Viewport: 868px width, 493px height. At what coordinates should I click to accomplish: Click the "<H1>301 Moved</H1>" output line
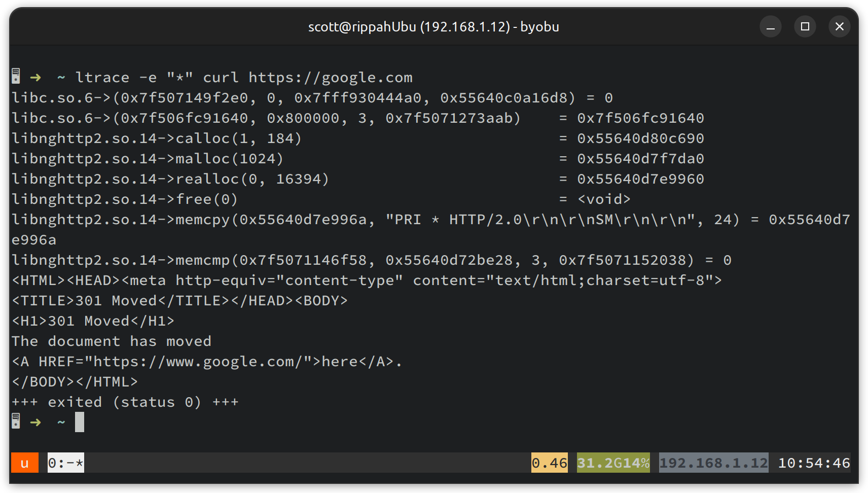tap(93, 321)
